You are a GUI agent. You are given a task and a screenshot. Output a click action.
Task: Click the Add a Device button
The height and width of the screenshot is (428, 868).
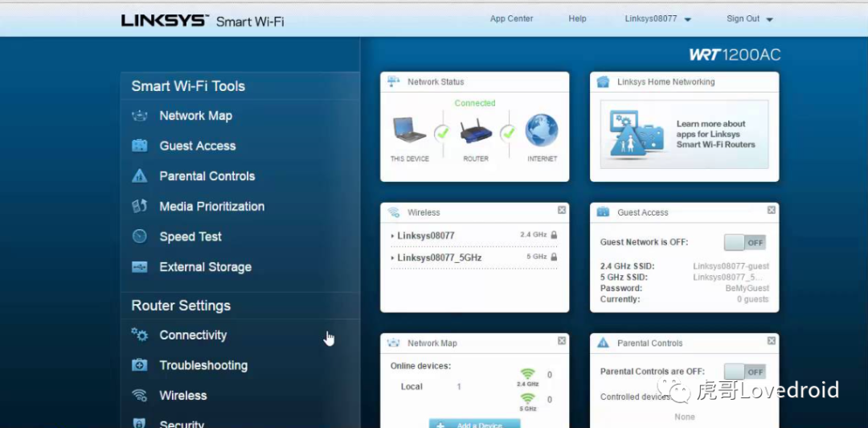coord(474,424)
